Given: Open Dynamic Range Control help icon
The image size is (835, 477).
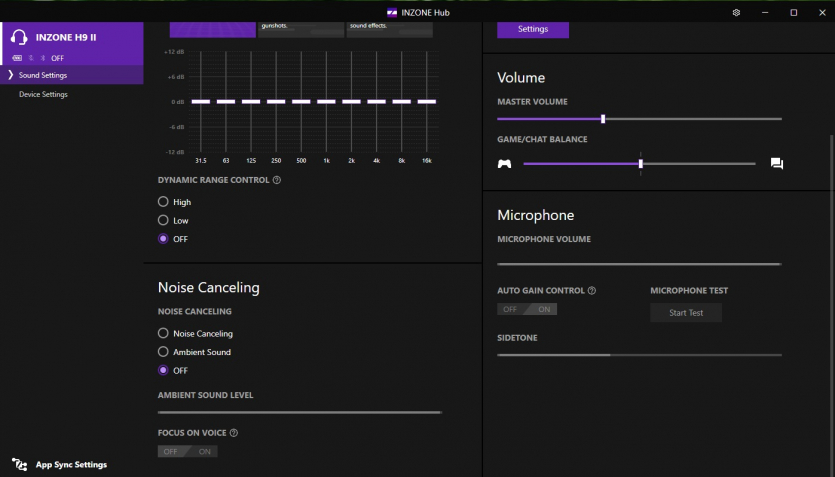Looking at the screenshot, I should [277, 180].
